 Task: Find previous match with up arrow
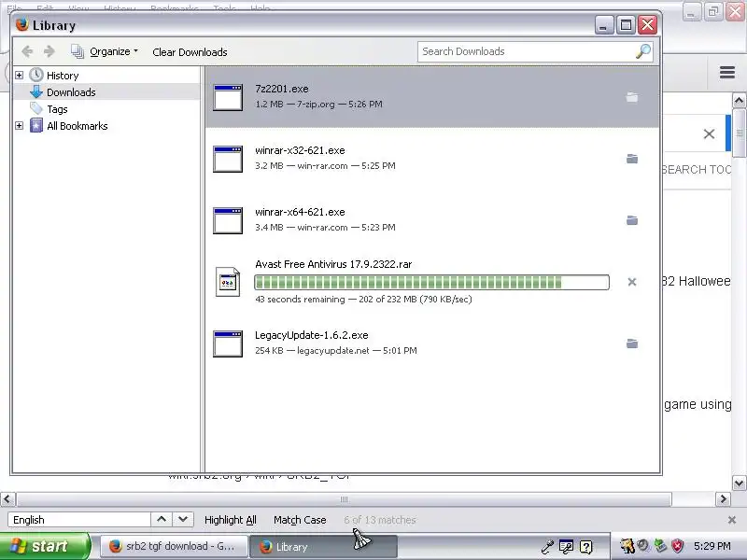point(162,519)
